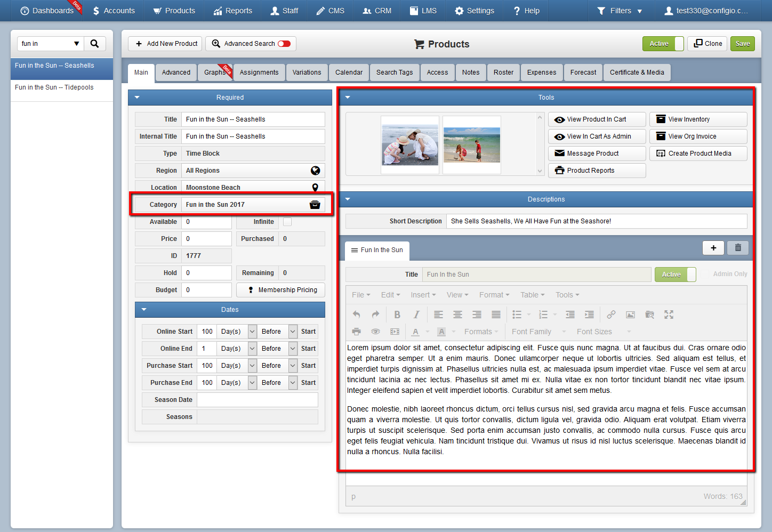Insert image icon in editor
Image resolution: width=772 pixels, height=532 pixels.
(x=630, y=315)
